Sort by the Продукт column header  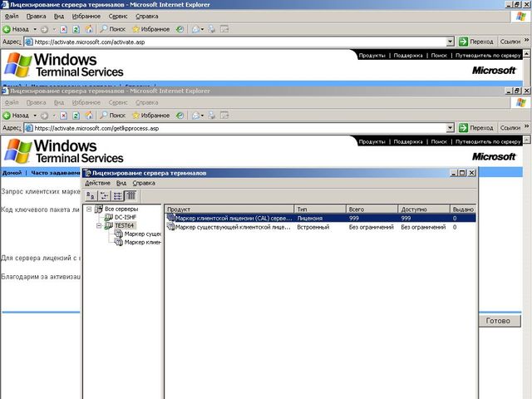(229, 209)
